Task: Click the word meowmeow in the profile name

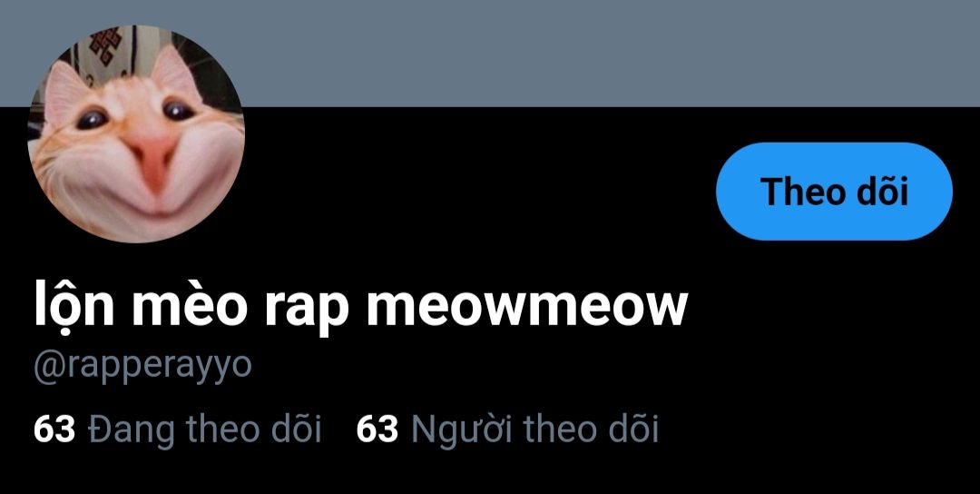Action: pos(527,307)
